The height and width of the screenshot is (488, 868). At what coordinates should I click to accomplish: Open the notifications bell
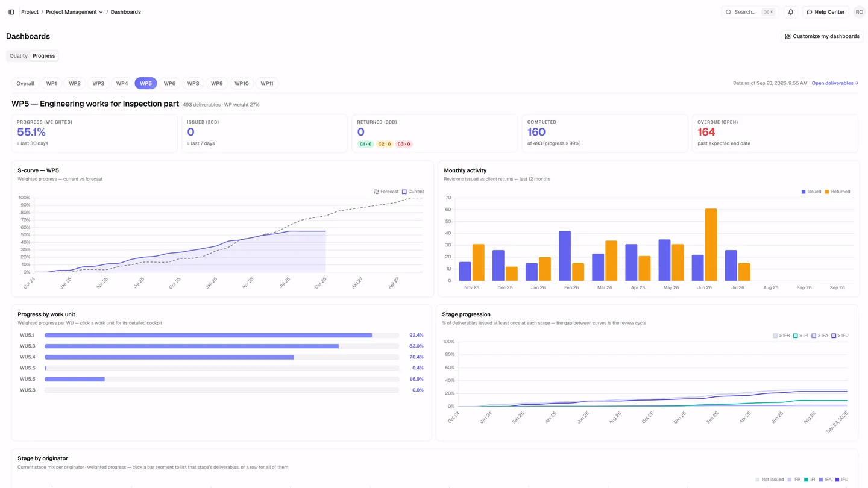point(791,12)
